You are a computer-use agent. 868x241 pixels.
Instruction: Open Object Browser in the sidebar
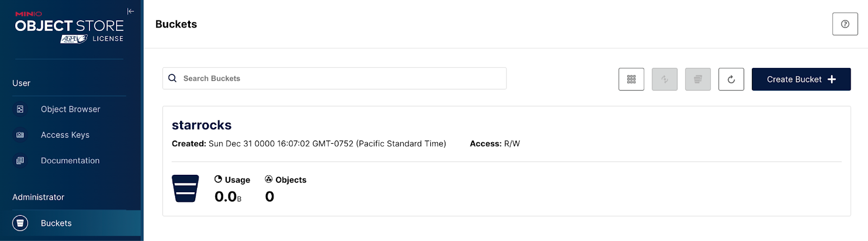click(71, 109)
